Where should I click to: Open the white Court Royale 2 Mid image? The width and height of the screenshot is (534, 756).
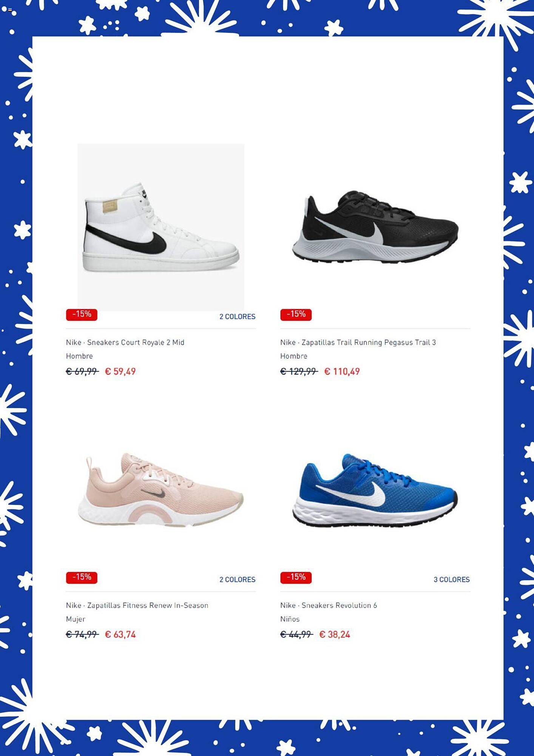click(161, 227)
